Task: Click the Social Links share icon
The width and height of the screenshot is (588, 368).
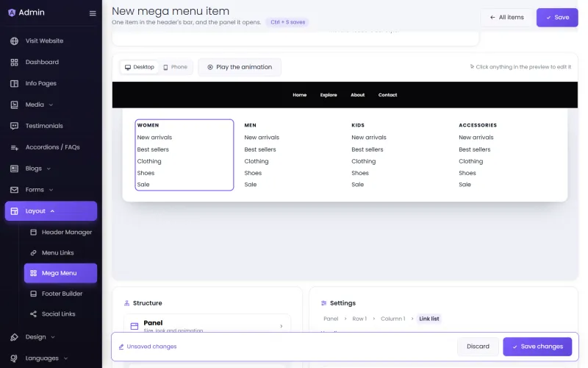Action: point(33,314)
